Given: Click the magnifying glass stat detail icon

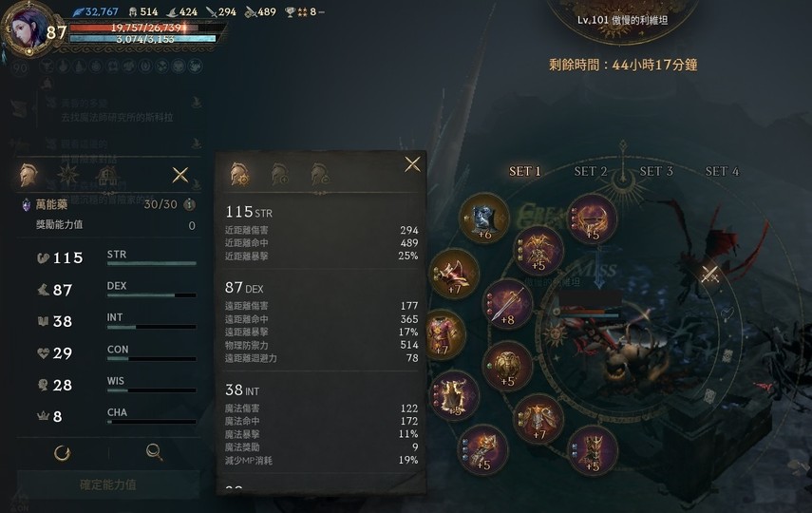Looking at the screenshot, I should click(x=154, y=452).
